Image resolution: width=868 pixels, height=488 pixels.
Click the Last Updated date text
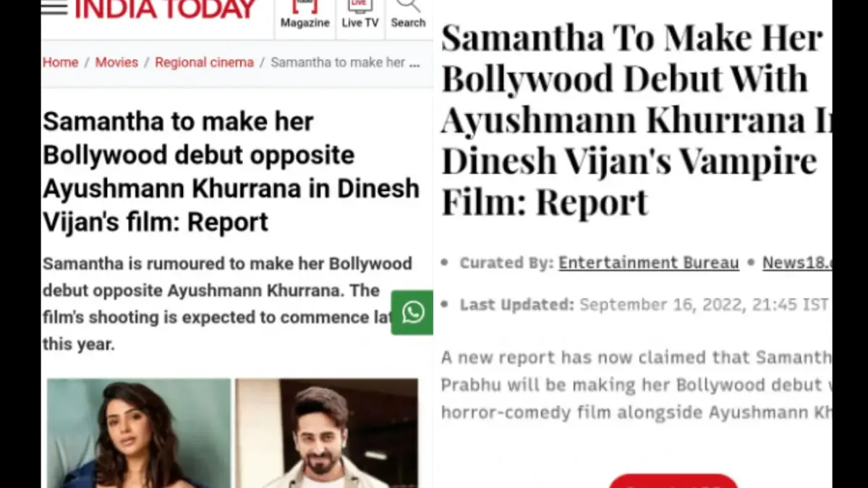pyautogui.click(x=704, y=304)
